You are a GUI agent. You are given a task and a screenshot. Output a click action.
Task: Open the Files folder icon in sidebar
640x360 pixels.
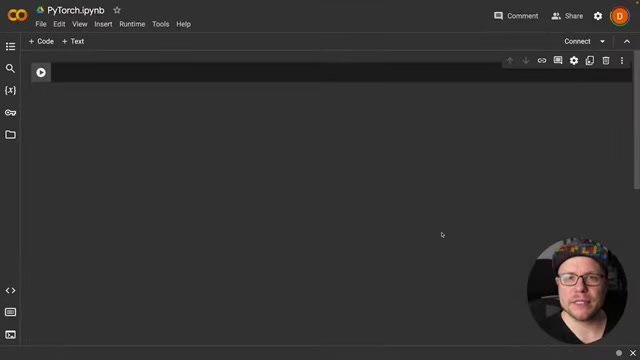pos(10,135)
